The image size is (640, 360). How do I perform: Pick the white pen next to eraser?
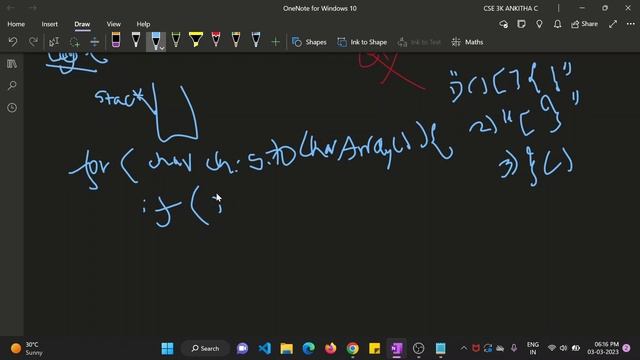[136, 40]
